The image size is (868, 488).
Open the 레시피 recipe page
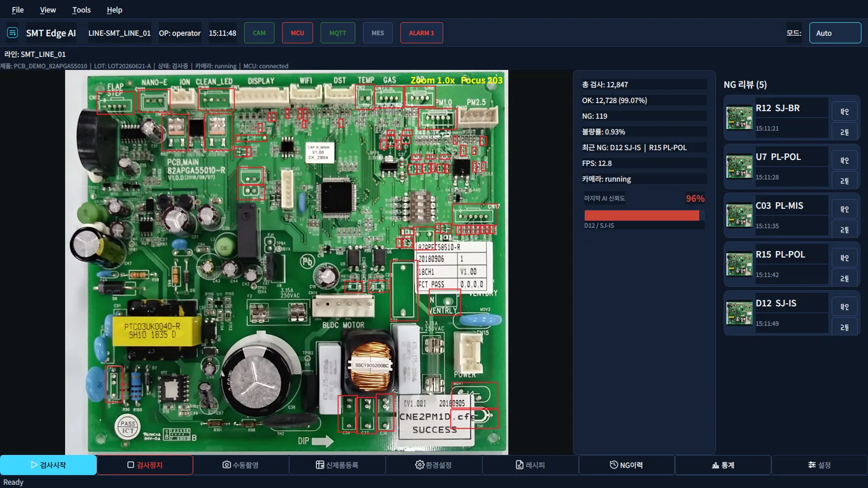tap(530, 465)
